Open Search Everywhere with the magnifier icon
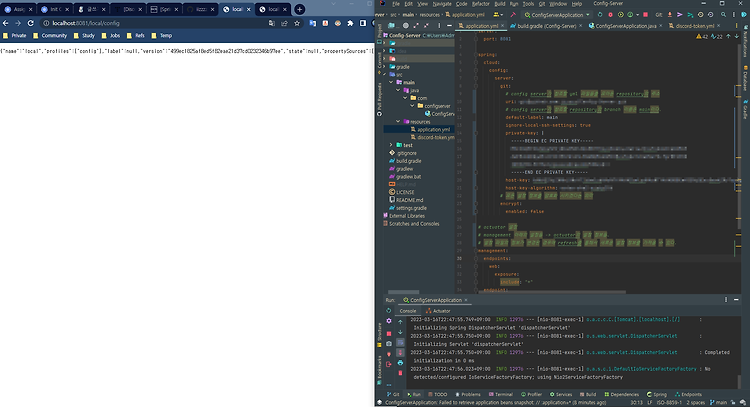The image size is (750, 407). [x=723, y=15]
